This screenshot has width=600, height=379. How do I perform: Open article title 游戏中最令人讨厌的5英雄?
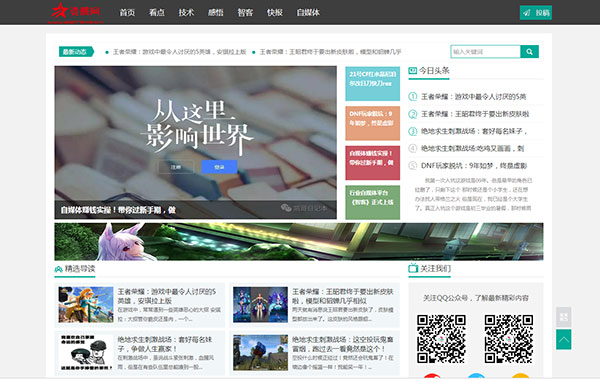[167, 296]
